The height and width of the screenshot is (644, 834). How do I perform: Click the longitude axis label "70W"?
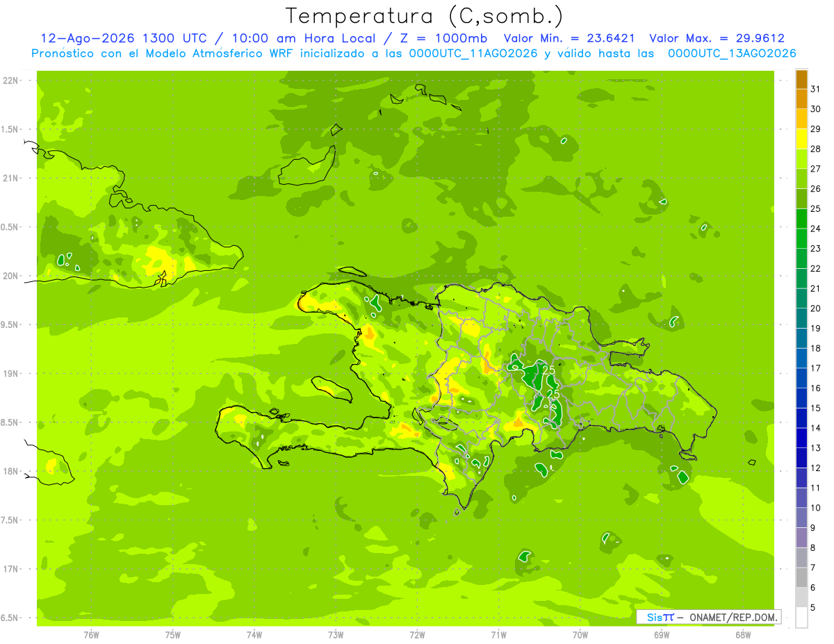[580, 635]
